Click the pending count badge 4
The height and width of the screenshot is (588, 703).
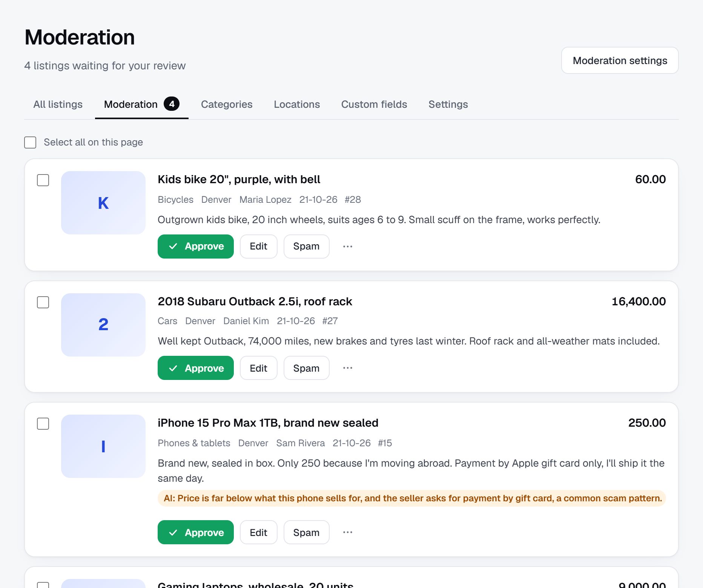pos(172,104)
